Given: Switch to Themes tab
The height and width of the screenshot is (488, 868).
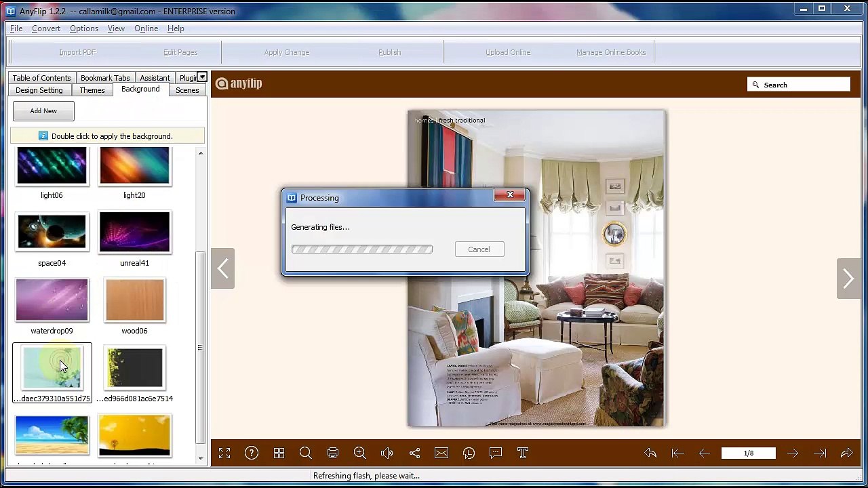Looking at the screenshot, I should (x=92, y=90).
